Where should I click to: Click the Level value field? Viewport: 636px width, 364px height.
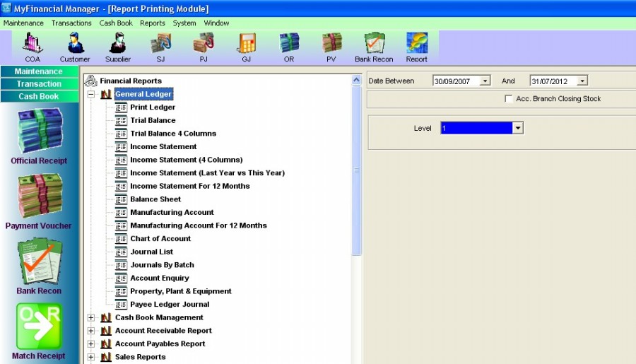[x=476, y=128]
